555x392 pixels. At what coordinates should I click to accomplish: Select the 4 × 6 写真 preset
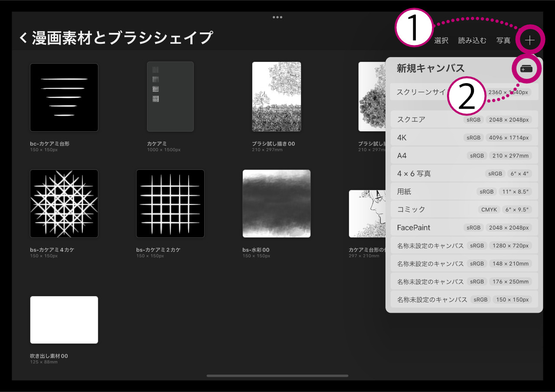click(x=464, y=174)
